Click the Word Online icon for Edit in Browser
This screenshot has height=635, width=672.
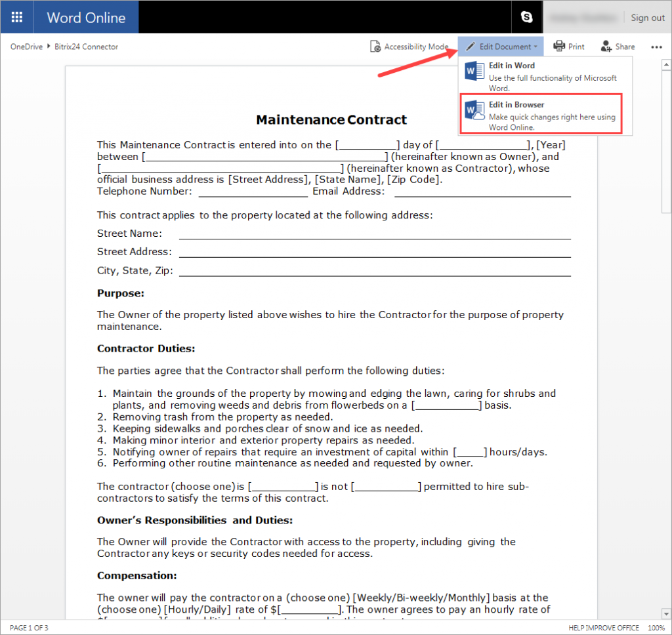(475, 111)
